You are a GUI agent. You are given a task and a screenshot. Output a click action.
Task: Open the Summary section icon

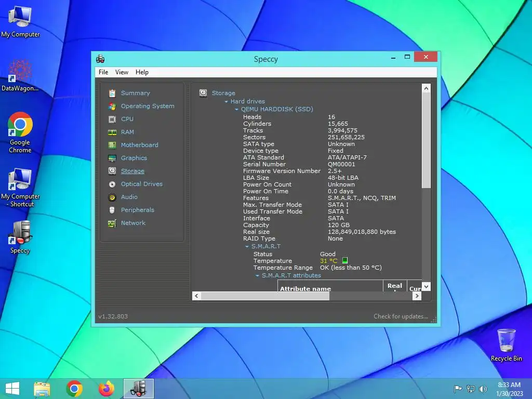(x=112, y=93)
